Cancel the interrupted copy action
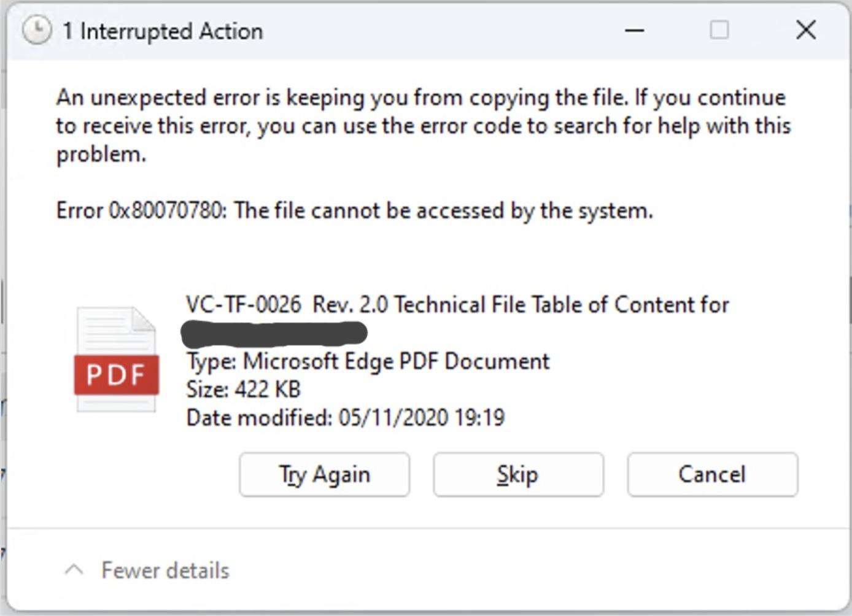This screenshot has width=852, height=616. coord(712,474)
